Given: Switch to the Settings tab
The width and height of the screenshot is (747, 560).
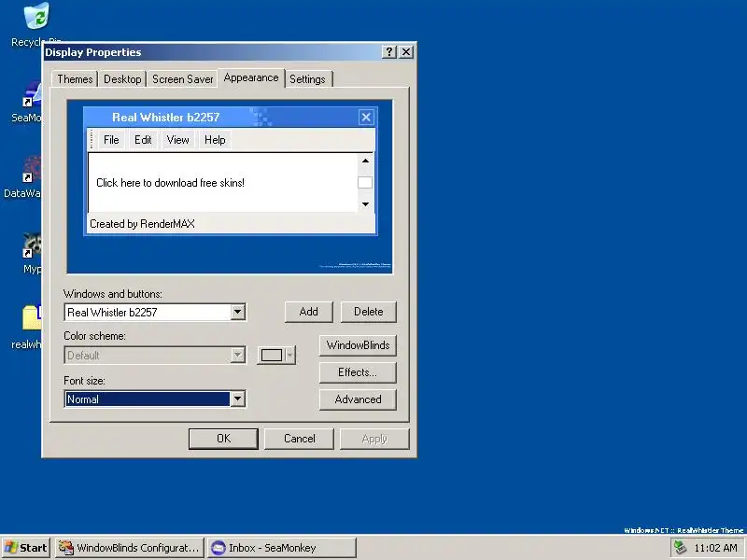Looking at the screenshot, I should (307, 79).
